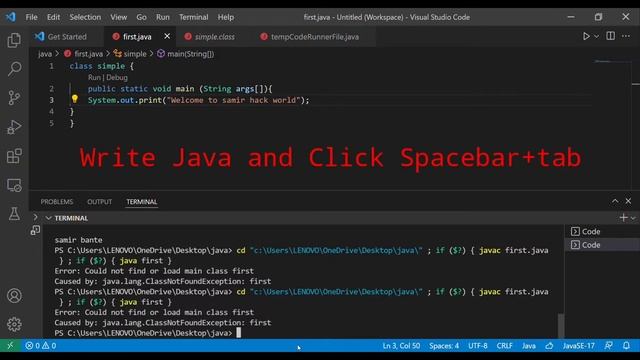This screenshot has width=640, height=360.
Task: Click Ln 3, Col 50 cursor position
Action: pyautogui.click(x=401, y=346)
